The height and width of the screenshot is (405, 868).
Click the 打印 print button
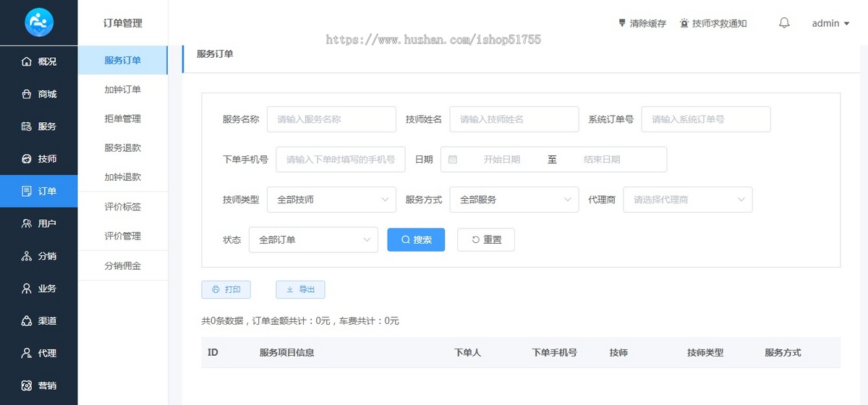[226, 289]
